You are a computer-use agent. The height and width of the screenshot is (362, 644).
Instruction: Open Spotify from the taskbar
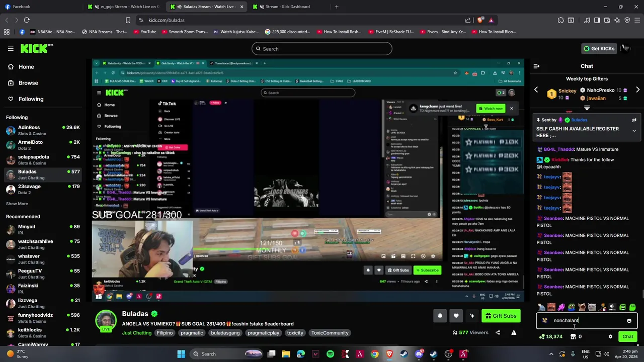[x=330, y=354]
